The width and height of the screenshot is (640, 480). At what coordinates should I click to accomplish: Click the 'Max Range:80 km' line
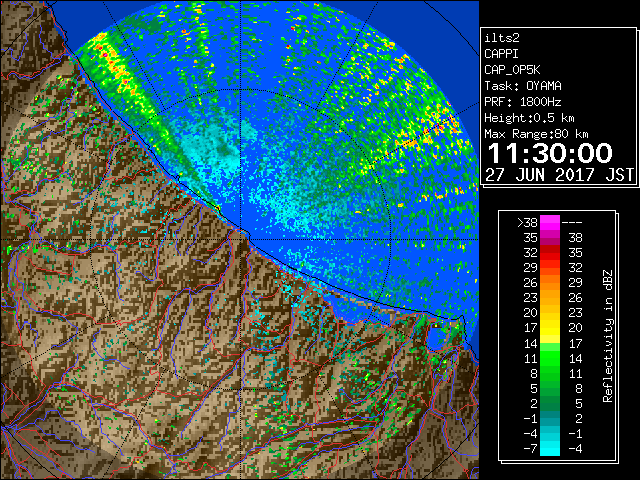(536, 134)
